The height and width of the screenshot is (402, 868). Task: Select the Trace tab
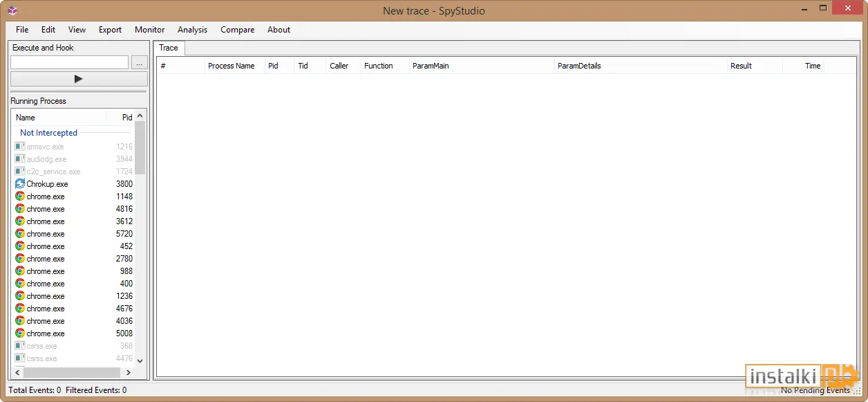(169, 48)
